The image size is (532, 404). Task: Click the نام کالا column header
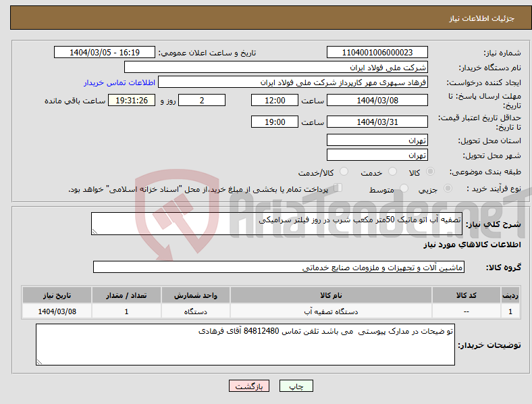coord(331,295)
